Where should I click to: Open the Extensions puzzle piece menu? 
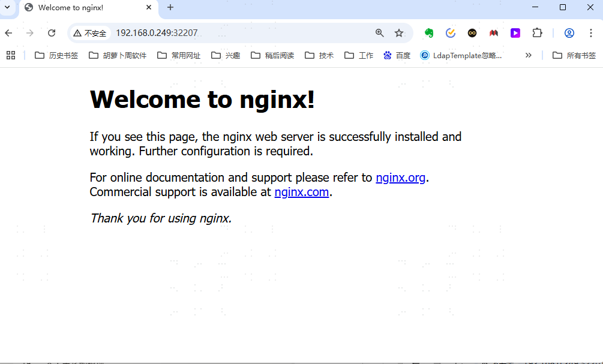(x=537, y=33)
